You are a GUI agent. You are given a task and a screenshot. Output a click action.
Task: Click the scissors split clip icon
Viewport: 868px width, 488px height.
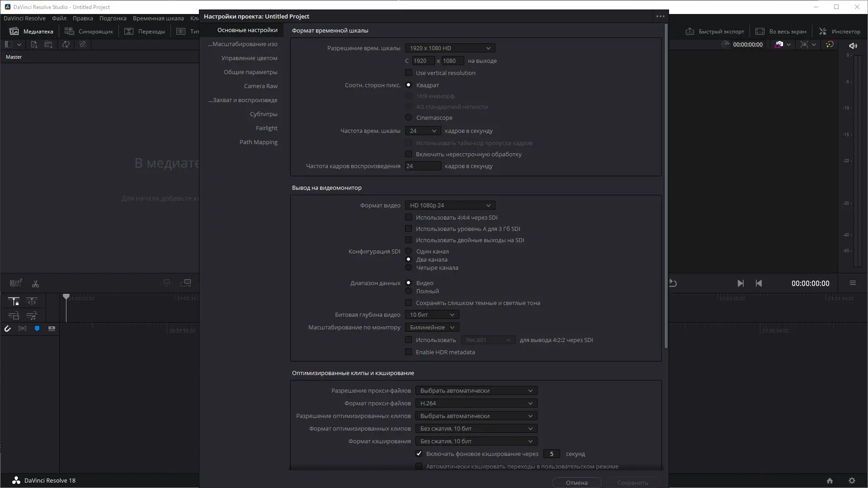(35, 284)
